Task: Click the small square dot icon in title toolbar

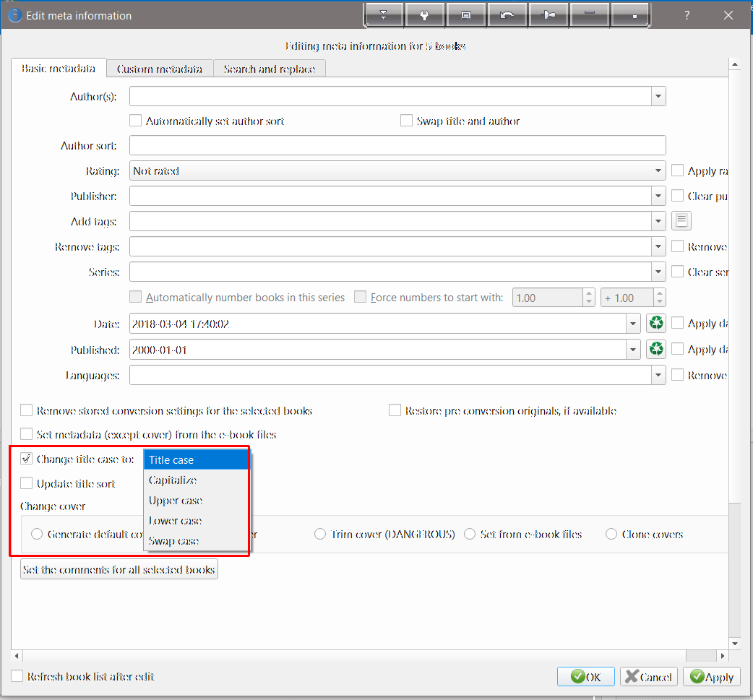Action: click(630, 15)
